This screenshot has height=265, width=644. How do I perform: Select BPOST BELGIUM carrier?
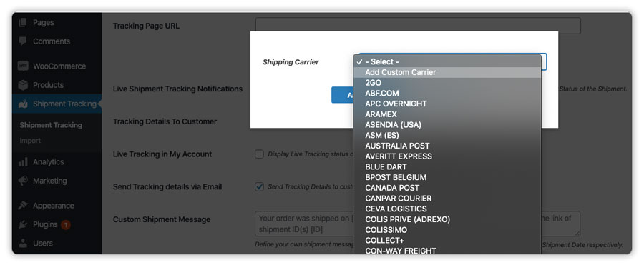(x=447, y=177)
